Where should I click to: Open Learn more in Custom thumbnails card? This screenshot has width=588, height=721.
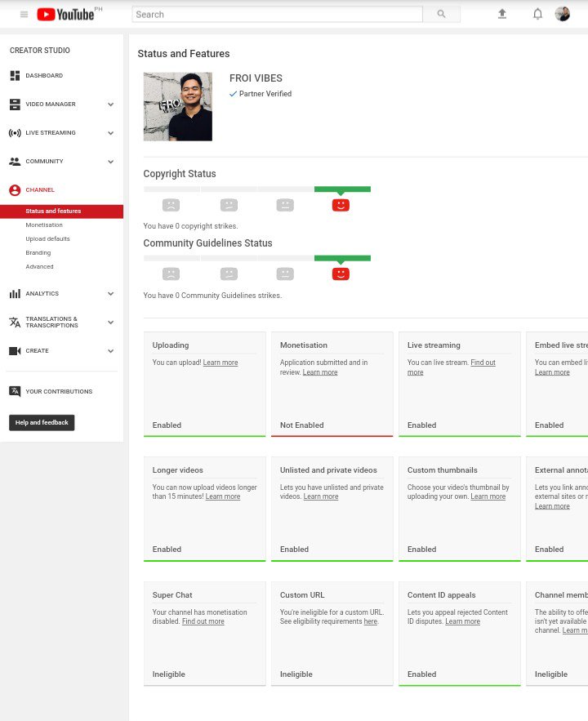coord(488,496)
